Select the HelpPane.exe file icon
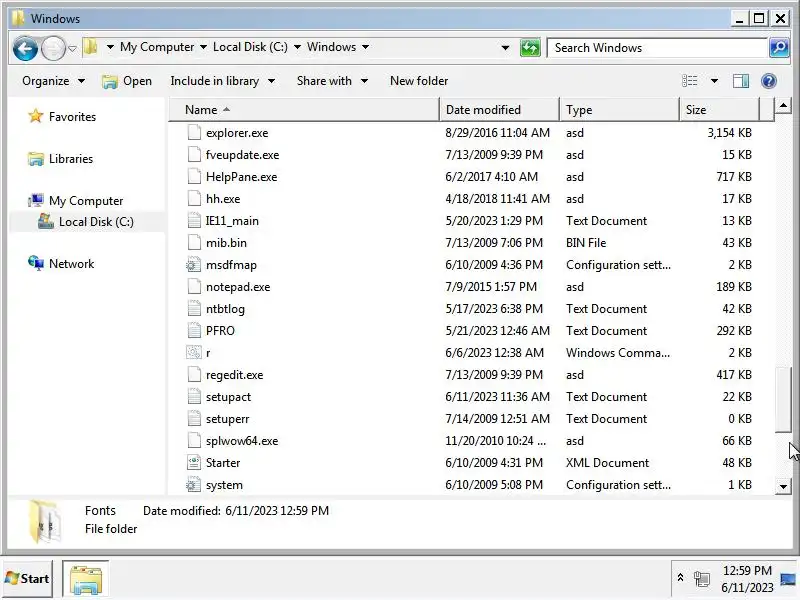The height and width of the screenshot is (600, 800). pos(194,177)
